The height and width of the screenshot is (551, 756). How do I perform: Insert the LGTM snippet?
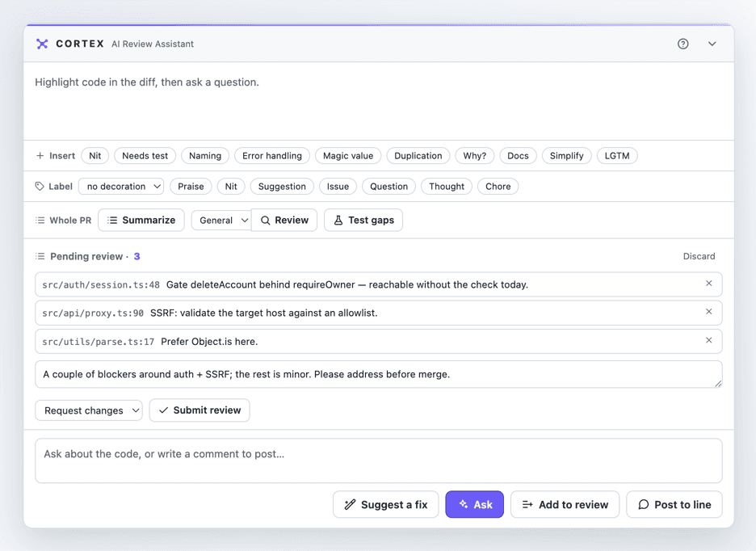[617, 156]
